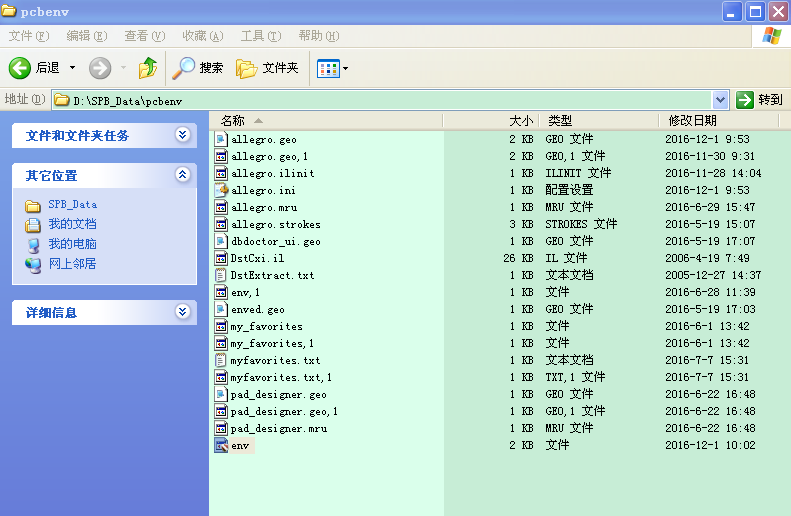Click the file icon of my_favorites
This screenshot has height=516, width=791.
coord(221,326)
